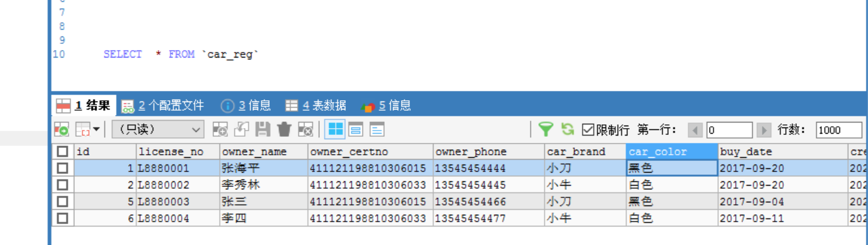
Task: Click the copy cells table icon
Action: 83,129
